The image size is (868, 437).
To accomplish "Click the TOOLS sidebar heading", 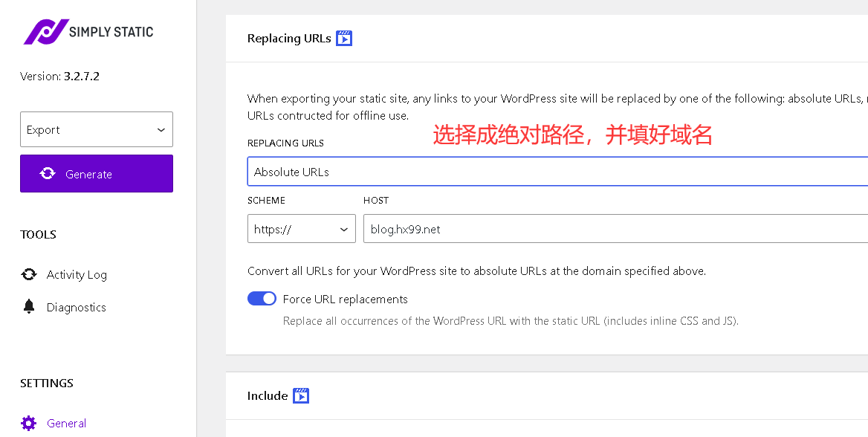I will tap(38, 234).
